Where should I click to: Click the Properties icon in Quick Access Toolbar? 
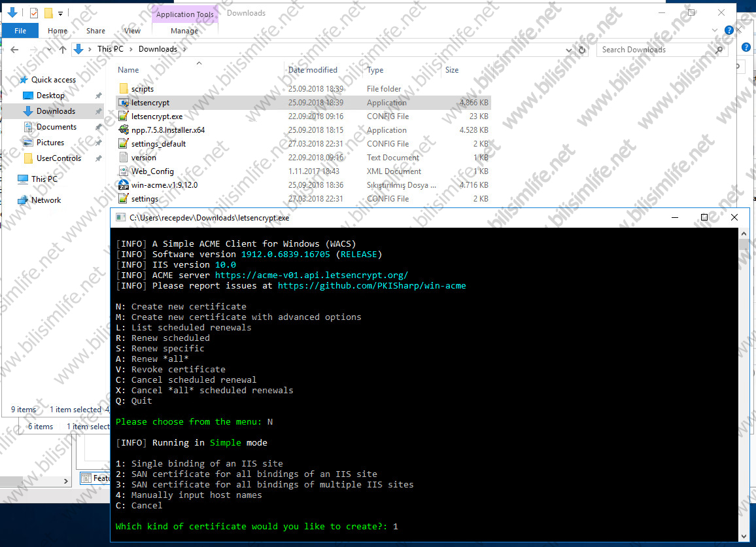pos(34,13)
